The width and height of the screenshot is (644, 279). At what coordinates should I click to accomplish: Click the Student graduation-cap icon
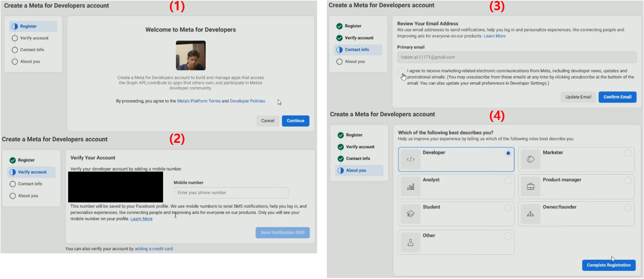[x=411, y=214]
